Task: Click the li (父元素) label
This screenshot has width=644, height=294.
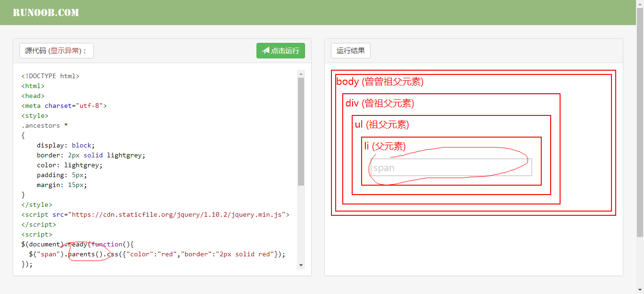Action: click(385, 146)
